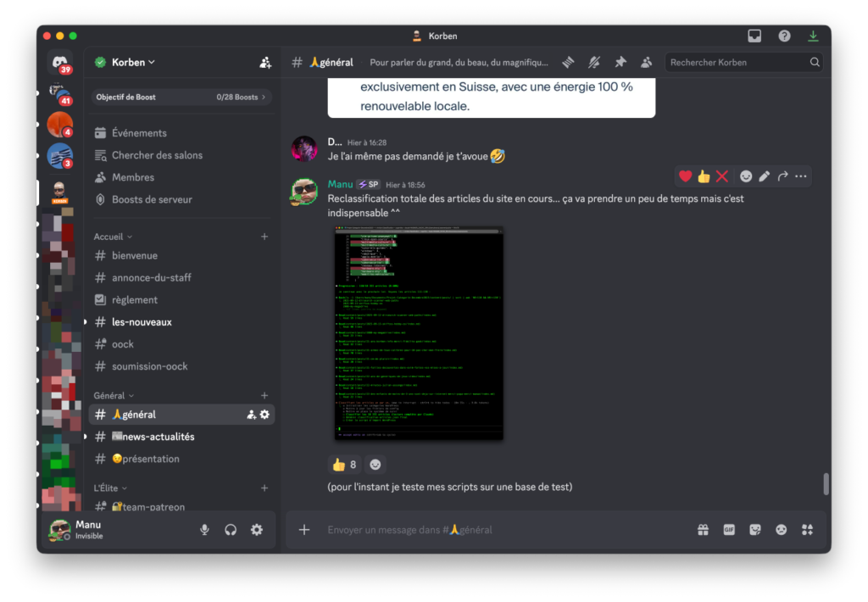
Task: Open the inbox tray icon
Action: tap(754, 36)
